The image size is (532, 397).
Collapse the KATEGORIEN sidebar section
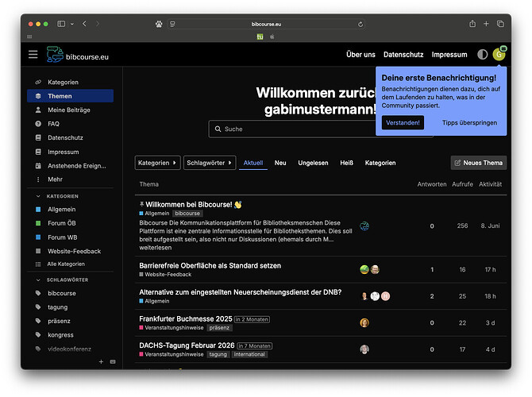(39, 196)
